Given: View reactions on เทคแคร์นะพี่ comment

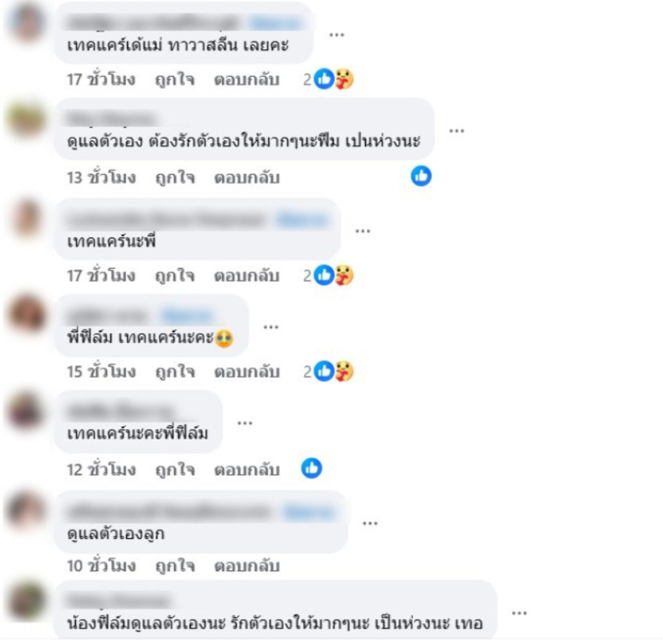Looking at the screenshot, I should 328,275.
